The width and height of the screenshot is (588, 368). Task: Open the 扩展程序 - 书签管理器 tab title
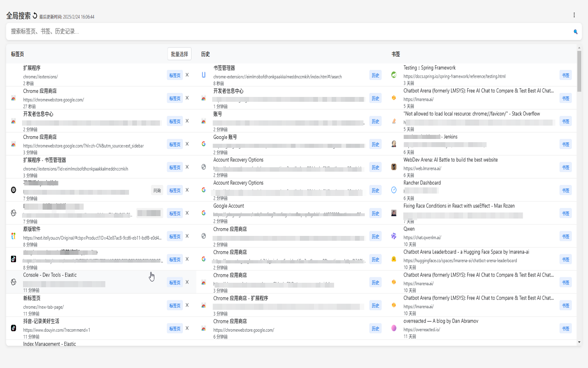45,160
